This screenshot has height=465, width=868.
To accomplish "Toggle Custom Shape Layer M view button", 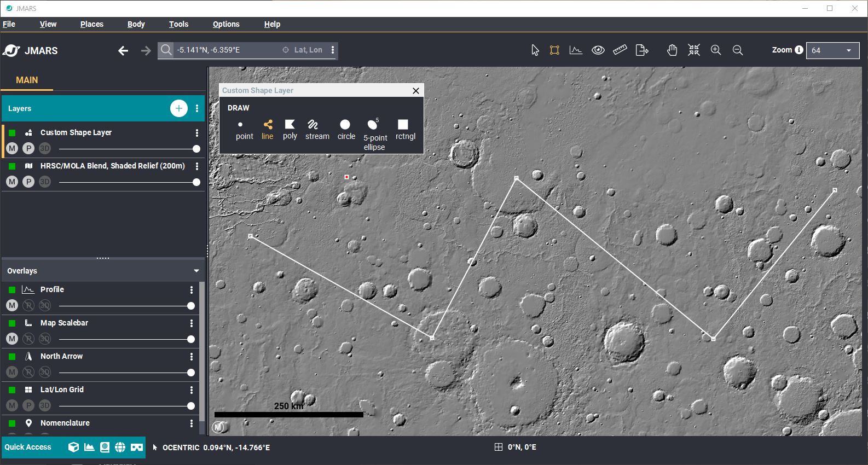I will (12, 148).
